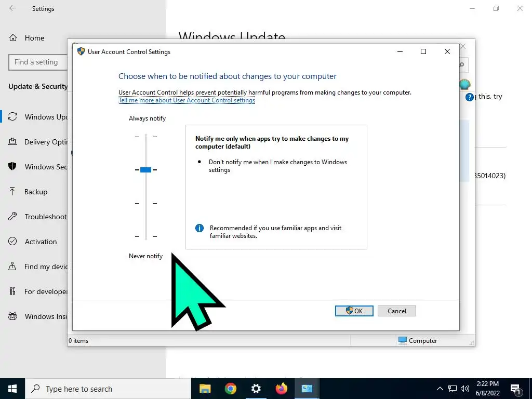Open Tell me more about UAC settings link

(187, 100)
